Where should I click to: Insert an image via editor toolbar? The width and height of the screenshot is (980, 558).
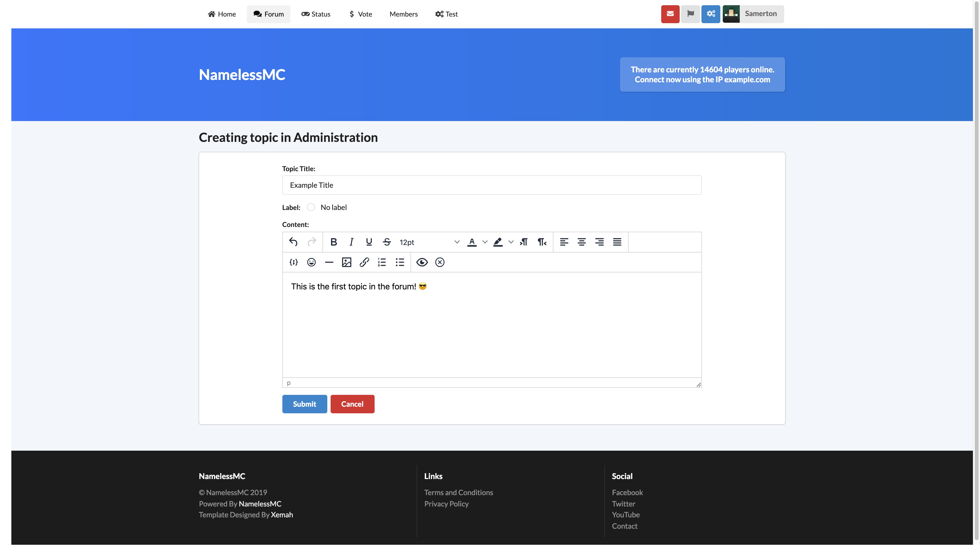[346, 262]
